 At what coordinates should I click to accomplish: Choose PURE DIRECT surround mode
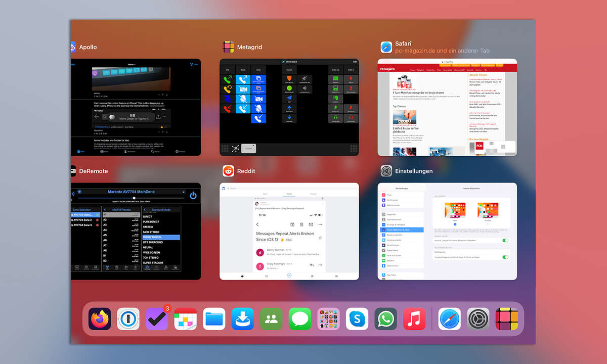[x=161, y=221]
